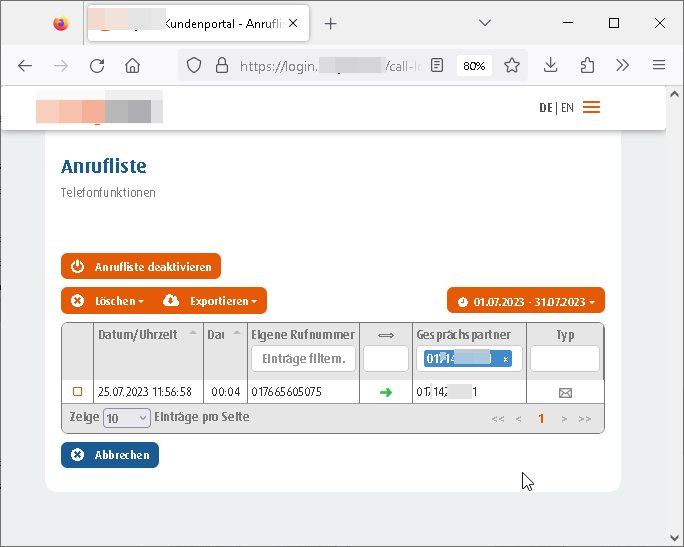Expand the Löschen dropdown
The width and height of the screenshot is (684, 547).
109,301
